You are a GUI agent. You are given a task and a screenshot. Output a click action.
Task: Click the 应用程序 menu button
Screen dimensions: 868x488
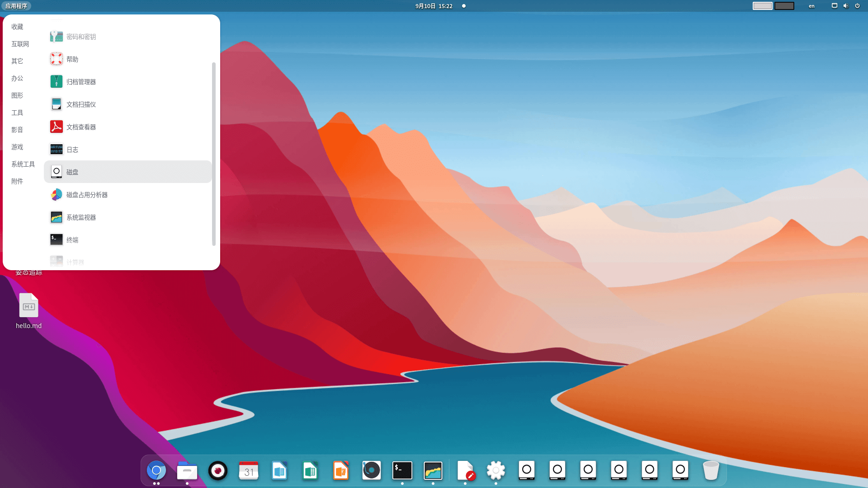16,6
